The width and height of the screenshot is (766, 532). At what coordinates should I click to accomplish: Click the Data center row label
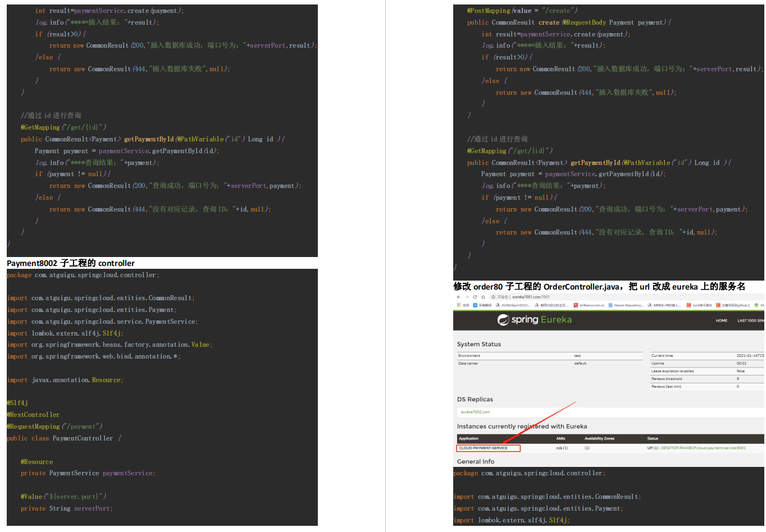pyautogui.click(x=468, y=363)
